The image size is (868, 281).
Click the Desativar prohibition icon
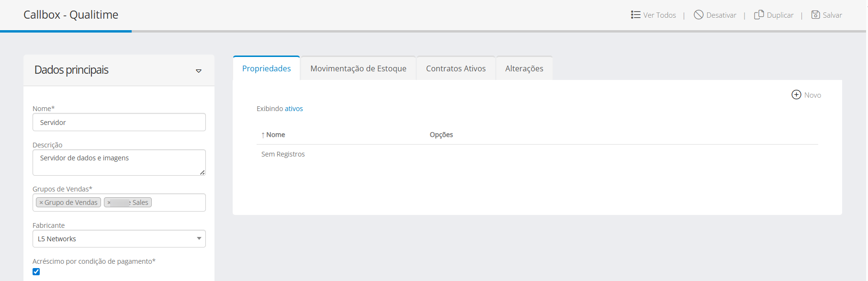point(699,15)
